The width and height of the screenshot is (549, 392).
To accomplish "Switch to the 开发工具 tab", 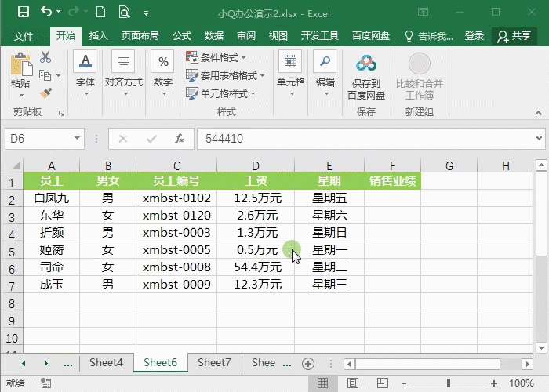I will point(320,36).
